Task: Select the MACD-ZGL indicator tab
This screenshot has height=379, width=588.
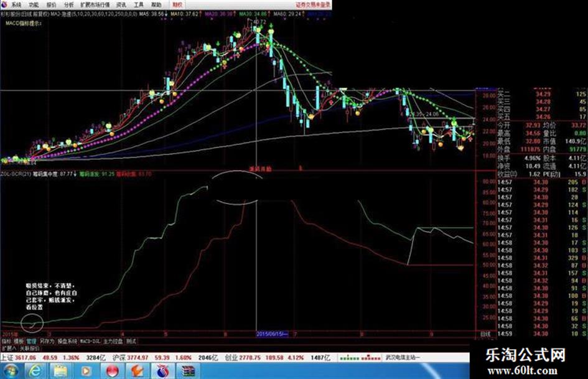Action: coord(90,341)
